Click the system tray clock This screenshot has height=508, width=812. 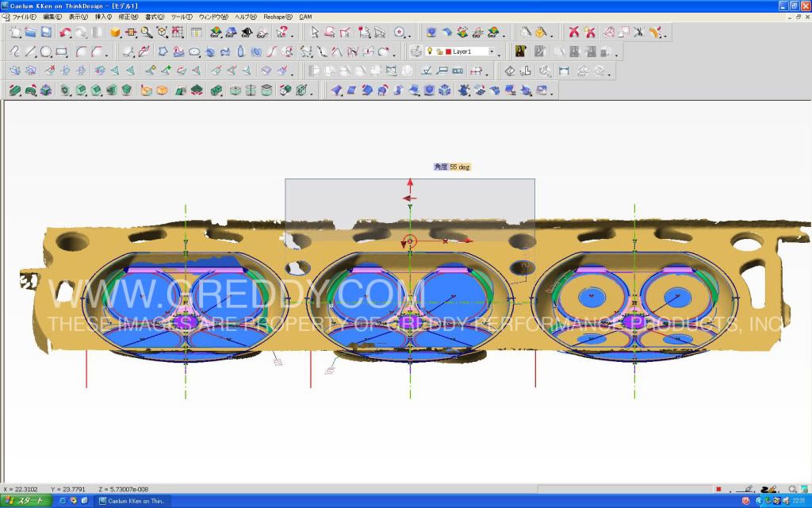pyautogui.click(x=799, y=501)
